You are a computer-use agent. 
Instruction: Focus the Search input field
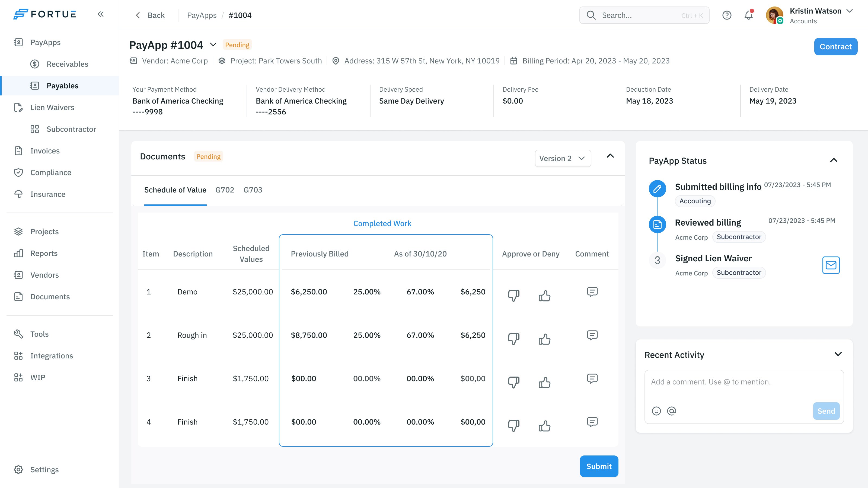pyautogui.click(x=644, y=15)
